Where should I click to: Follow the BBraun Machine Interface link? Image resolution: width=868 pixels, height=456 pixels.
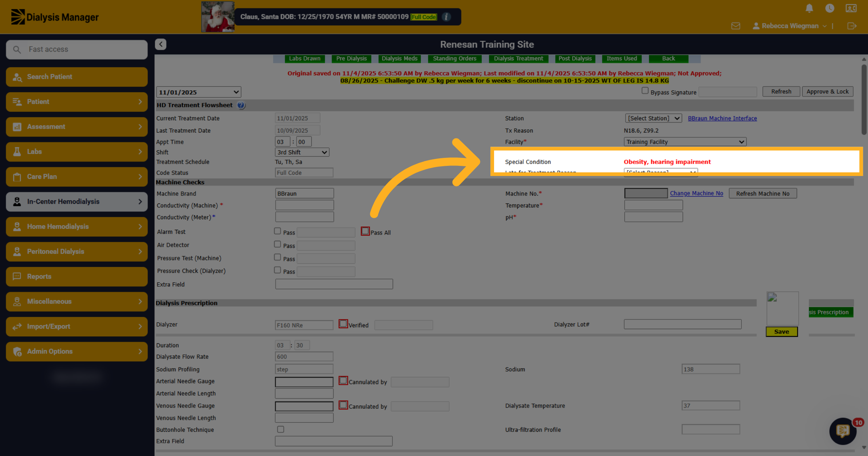(x=722, y=118)
